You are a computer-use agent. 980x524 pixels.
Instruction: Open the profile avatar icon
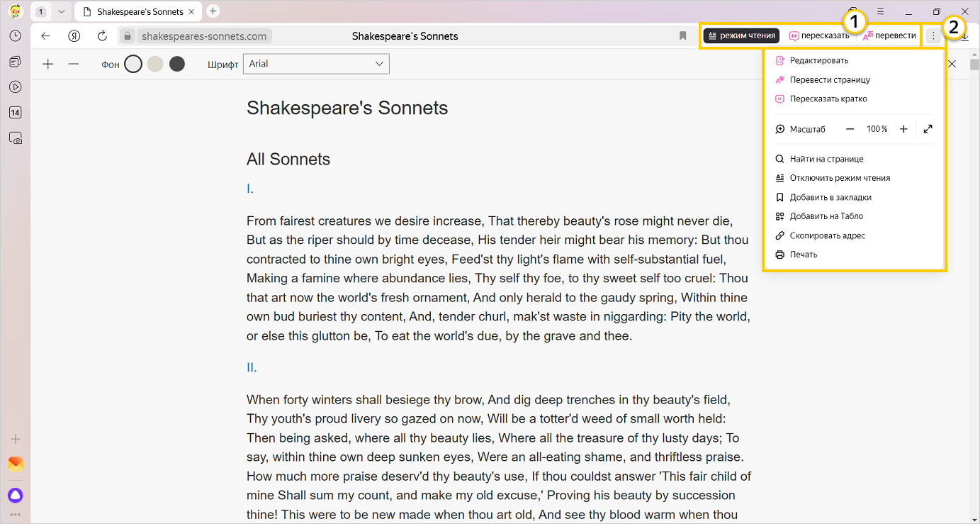tap(16, 12)
